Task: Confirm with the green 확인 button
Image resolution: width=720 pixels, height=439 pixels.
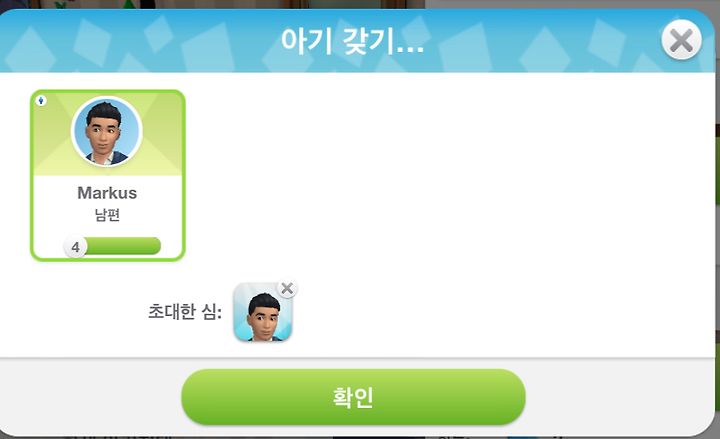Action: 353,397
